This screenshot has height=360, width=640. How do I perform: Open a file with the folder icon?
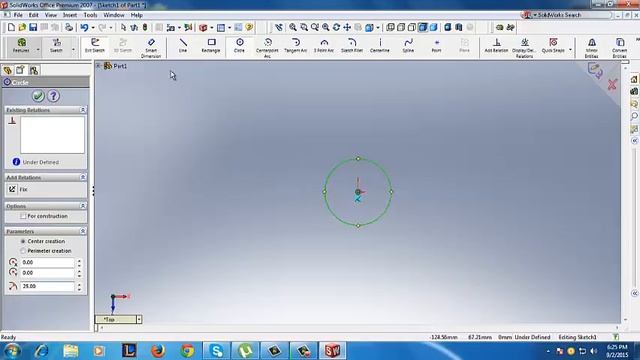[x=22, y=27]
